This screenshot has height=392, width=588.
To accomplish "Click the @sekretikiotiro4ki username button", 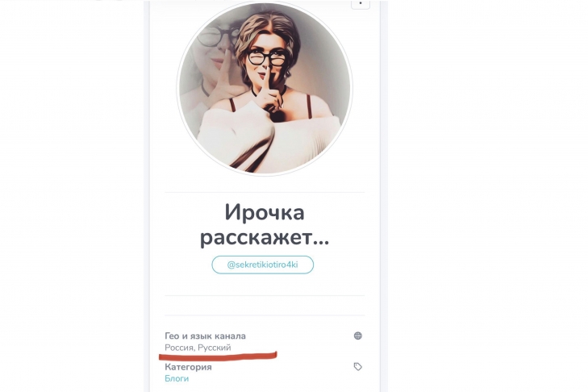I will (x=262, y=265).
